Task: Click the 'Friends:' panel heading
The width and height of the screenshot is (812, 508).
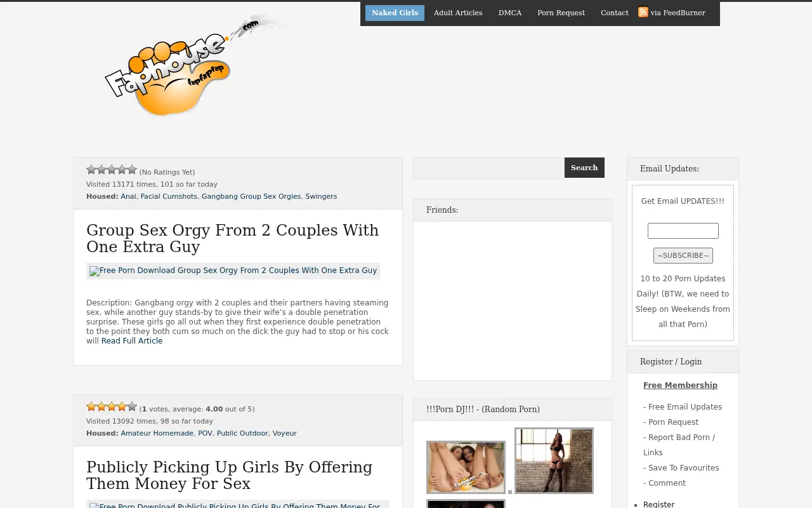Action: click(x=442, y=210)
